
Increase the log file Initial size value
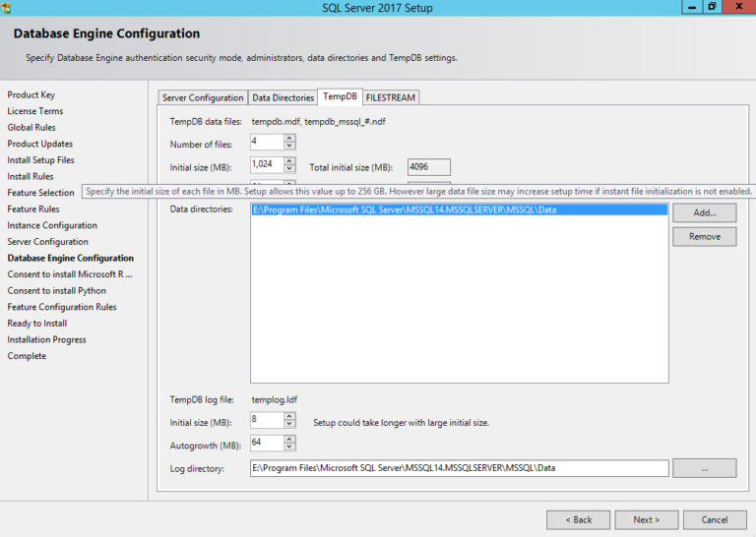pos(289,417)
